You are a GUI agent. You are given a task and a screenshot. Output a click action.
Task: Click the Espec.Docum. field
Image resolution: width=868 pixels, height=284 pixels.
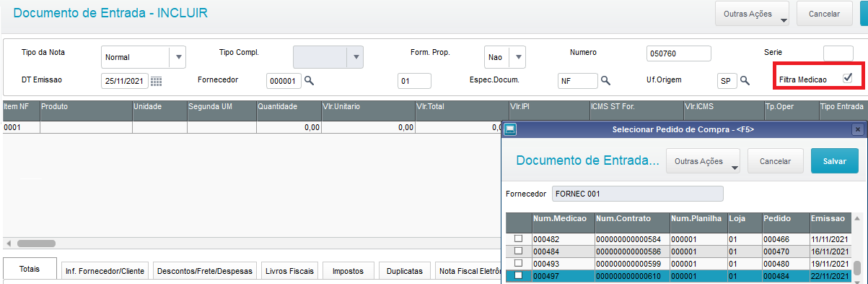click(x=578, y=82)
